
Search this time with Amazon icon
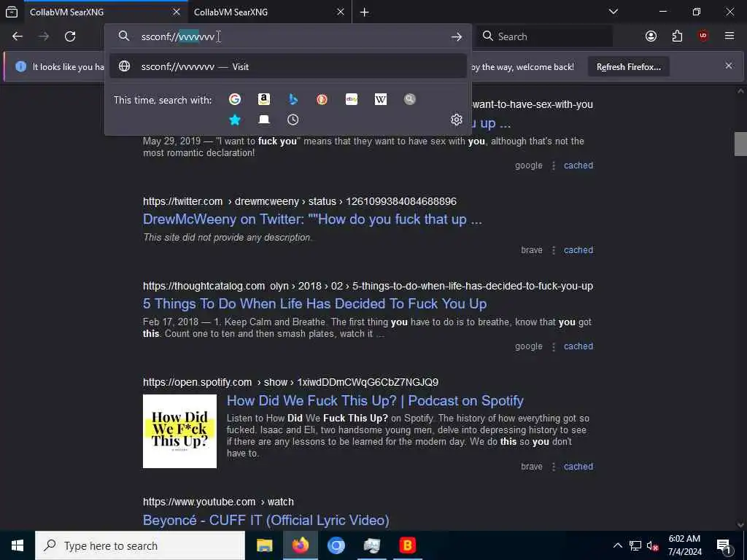[x=264, y=99]
